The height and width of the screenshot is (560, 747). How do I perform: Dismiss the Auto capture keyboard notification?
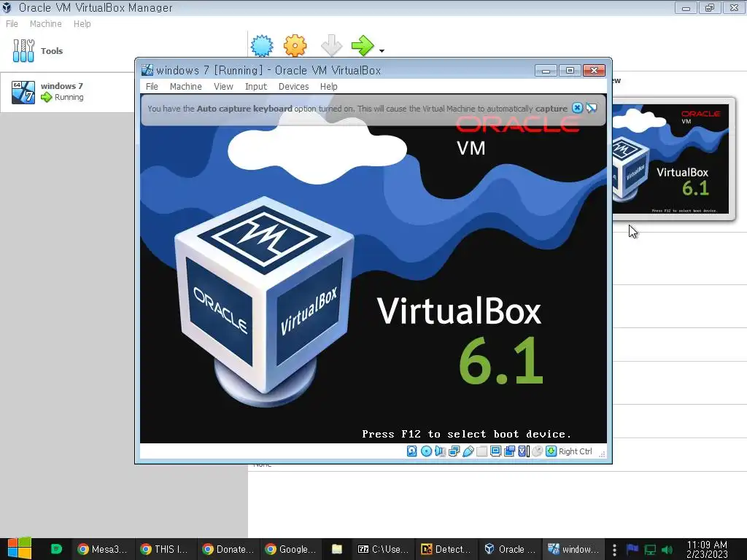(577, 108)
